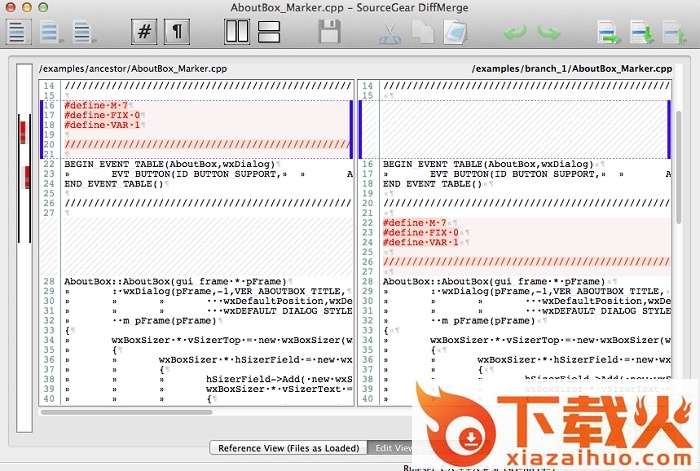Select the Show Differences with Context icon
Screen dimensions: 700x471
pos(83,31)
